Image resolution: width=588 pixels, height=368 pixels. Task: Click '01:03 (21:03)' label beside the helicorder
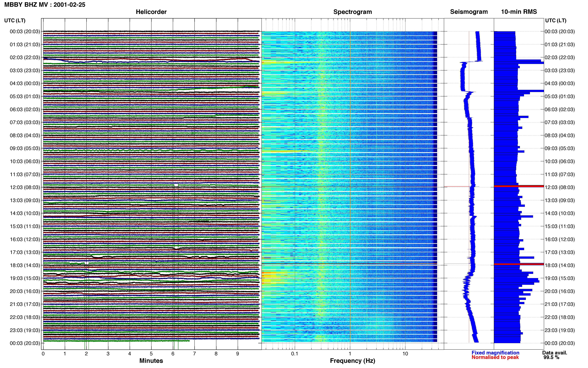click(x=25, y=45)
